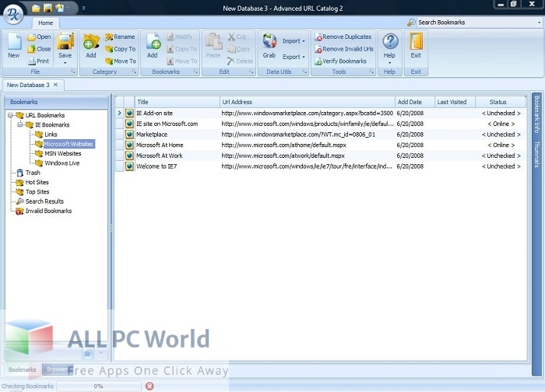Expand the File group dialog launcher
545x392 pixels.
73,72
